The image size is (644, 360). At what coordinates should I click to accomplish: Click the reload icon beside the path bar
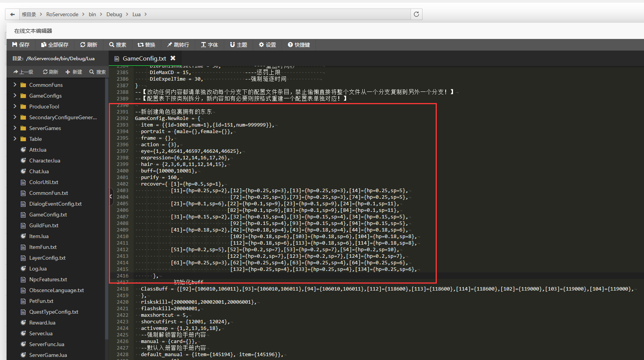416,14
